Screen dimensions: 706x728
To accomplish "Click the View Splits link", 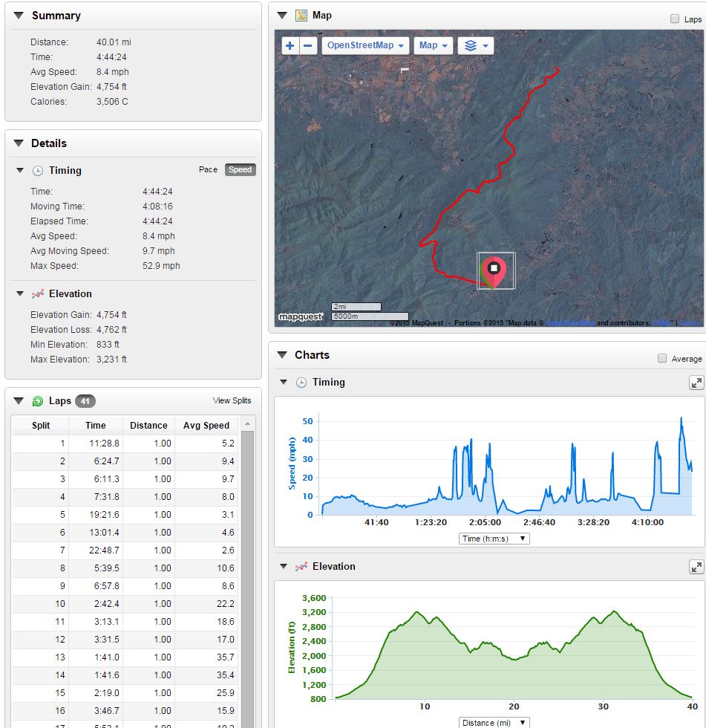I will 232,401.
